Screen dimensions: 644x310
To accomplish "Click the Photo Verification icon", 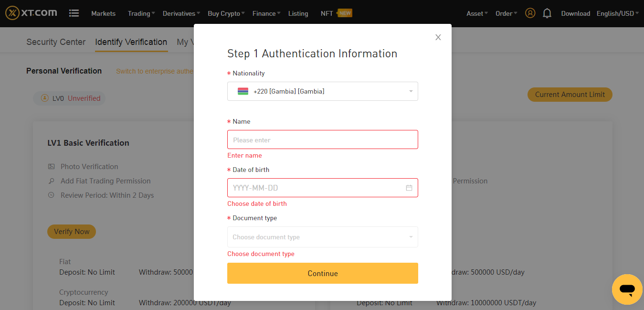I will (53, 166).
